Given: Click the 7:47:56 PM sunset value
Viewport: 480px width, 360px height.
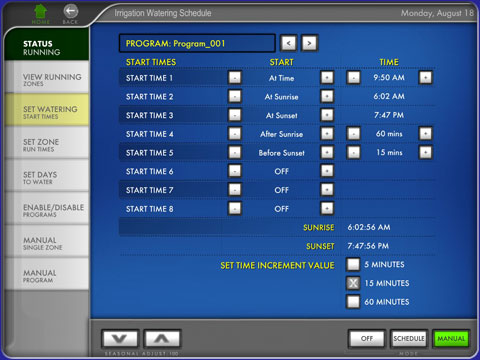Looking at the screenshot, I should [368, 246].
